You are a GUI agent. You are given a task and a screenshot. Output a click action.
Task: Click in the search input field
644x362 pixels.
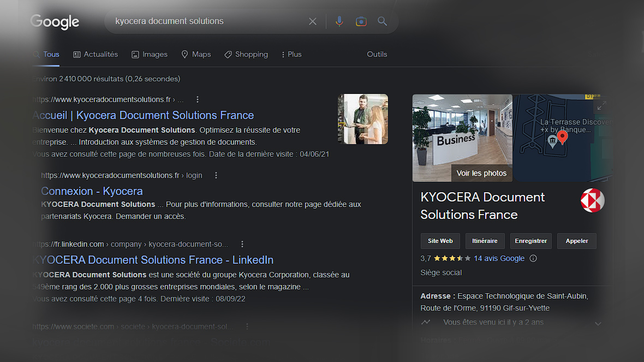click(x=207, y=21)
